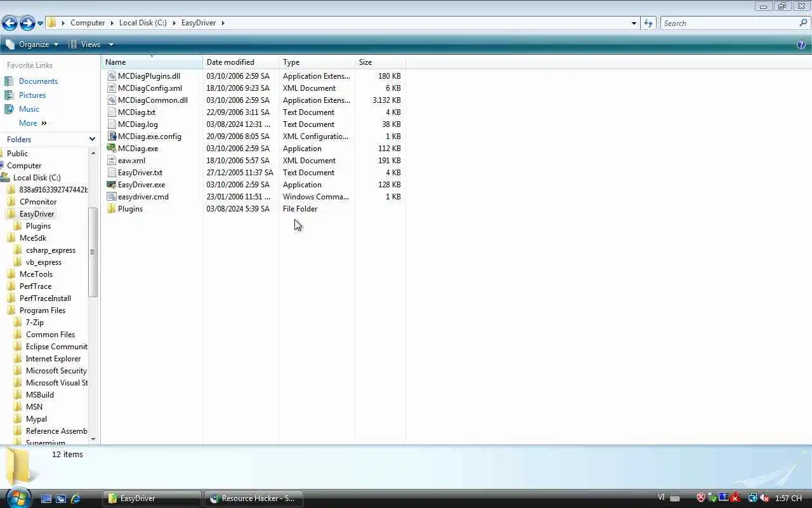Click the Local Disk (C:) breadcrumb segment
Screen dimensions: 812x508
pos(143,23)
